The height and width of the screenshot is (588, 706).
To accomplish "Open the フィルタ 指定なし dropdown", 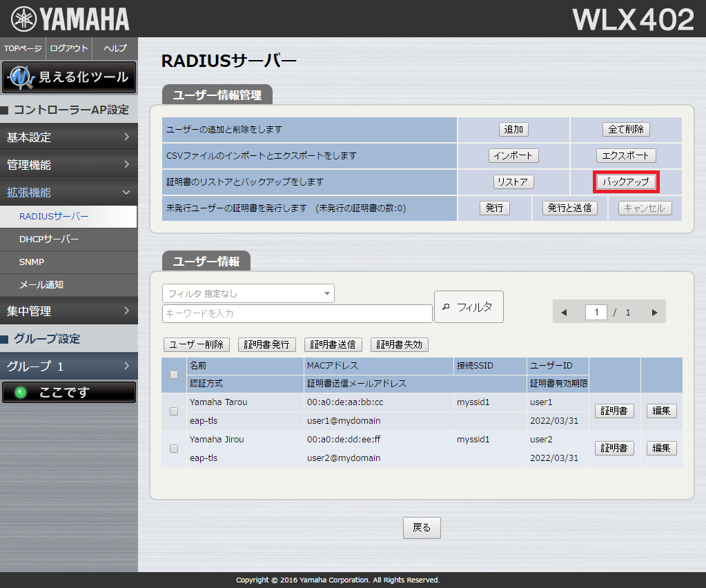I will (x=248, y=293).
